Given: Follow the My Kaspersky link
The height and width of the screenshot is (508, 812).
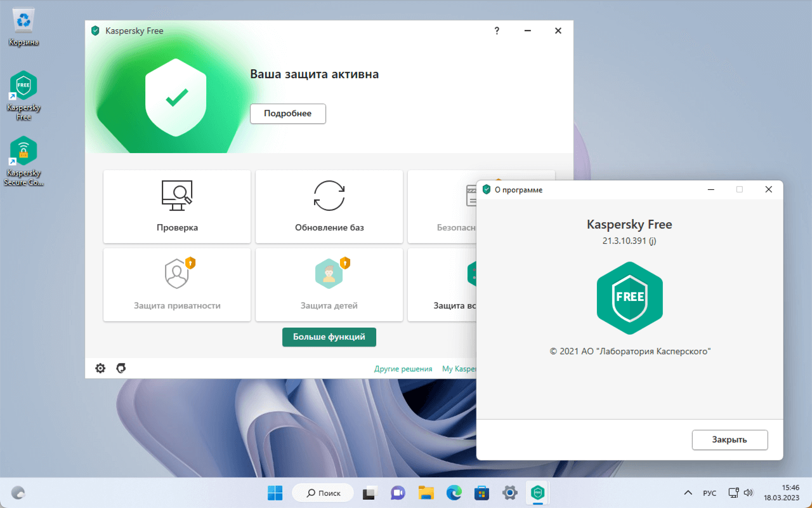Looking at the screenshot, I should pos(459,369).
